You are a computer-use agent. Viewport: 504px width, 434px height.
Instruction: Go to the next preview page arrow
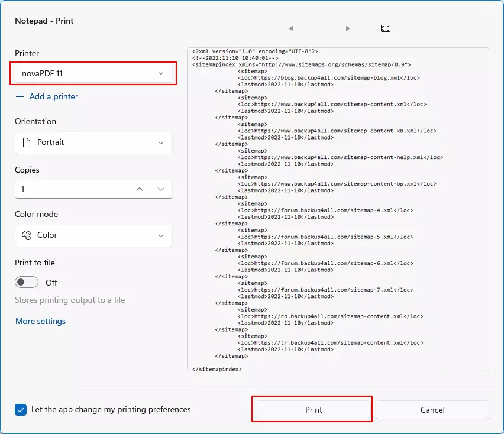tap(348, 28)
